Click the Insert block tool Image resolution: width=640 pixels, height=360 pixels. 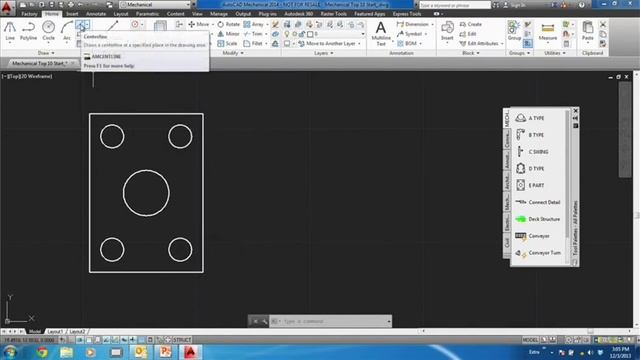447,32
